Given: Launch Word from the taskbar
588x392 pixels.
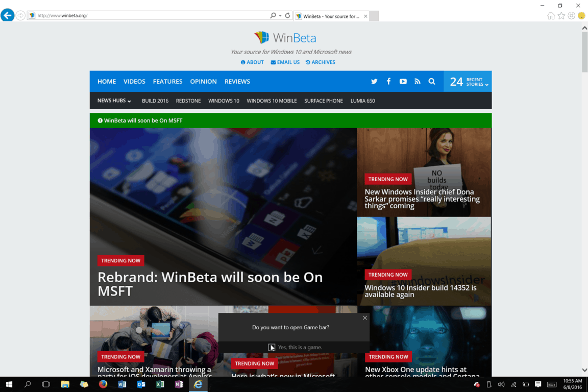Looking at the screenshot, I should 122,384.
